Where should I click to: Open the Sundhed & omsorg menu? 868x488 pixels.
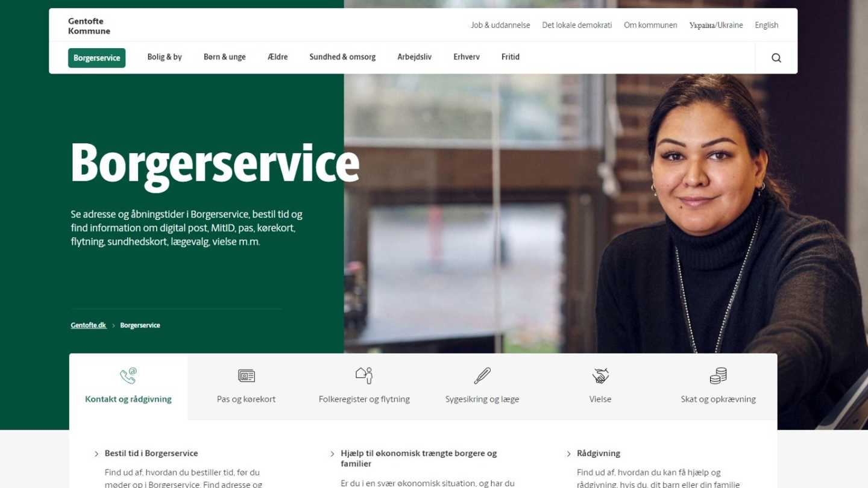tap(342, 57)
